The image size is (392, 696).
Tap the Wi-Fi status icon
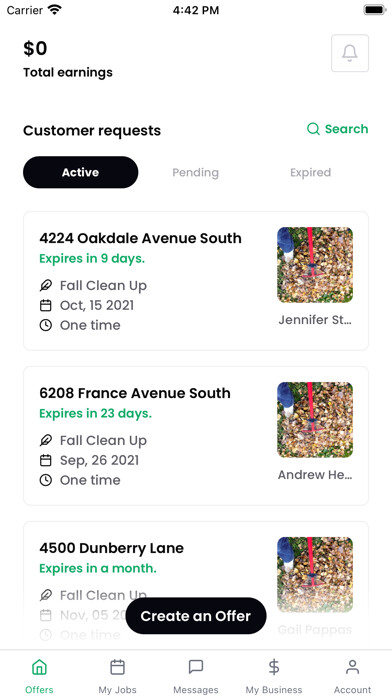(55, 10)
